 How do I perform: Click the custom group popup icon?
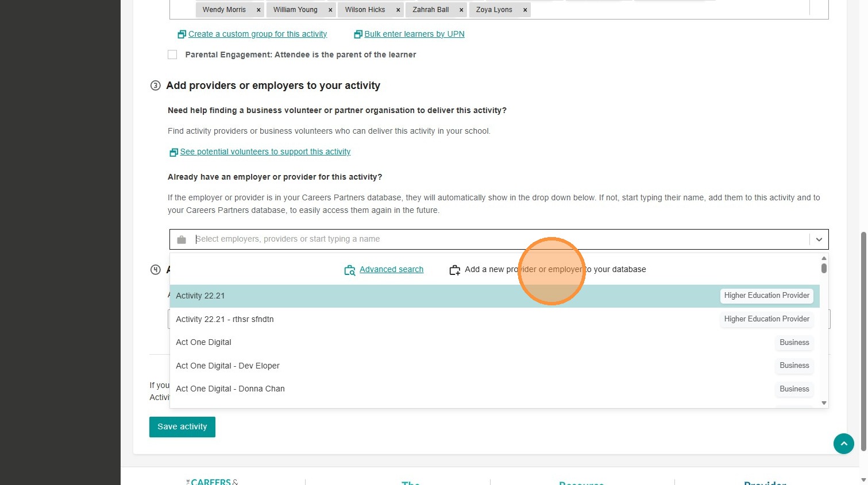click(182, 34)
